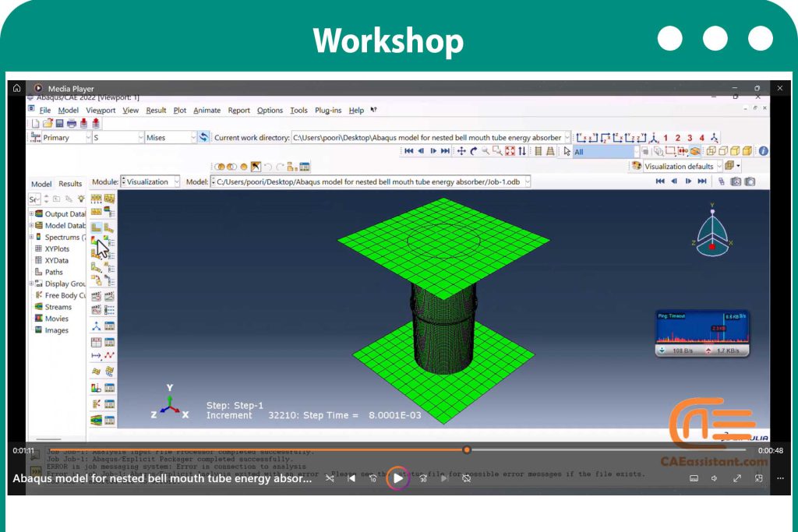This screenshot has height=532, width=798.
Task: Open the Mises invariant dropdown
Action: pos(170,137)
